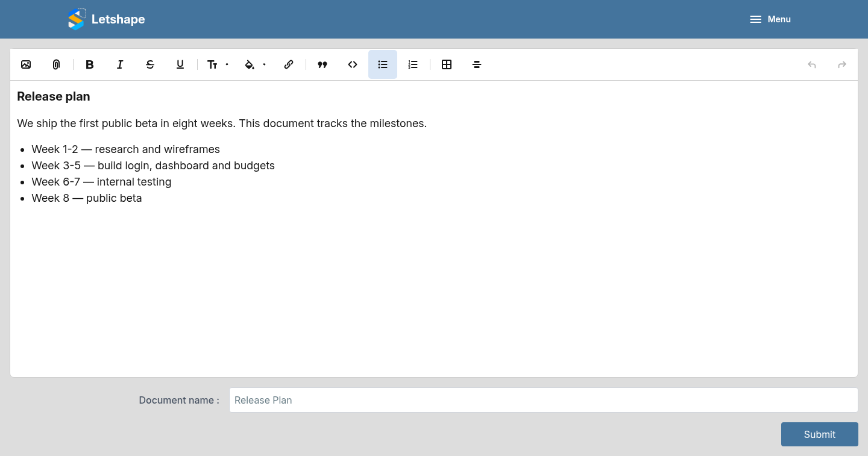Attach a file with the paperclip icon
This screenshot has width=868, height=456.
click(x=56, y=64)
